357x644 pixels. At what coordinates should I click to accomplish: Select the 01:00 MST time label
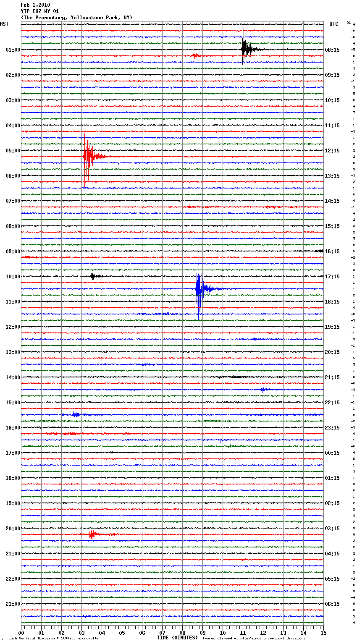click(x=13, y=50)
